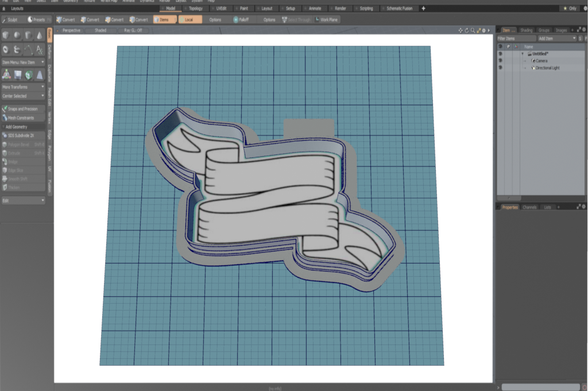Select the Sphere primitive tool
Screen dimensions: 588x391
click(x=17, y=36)
